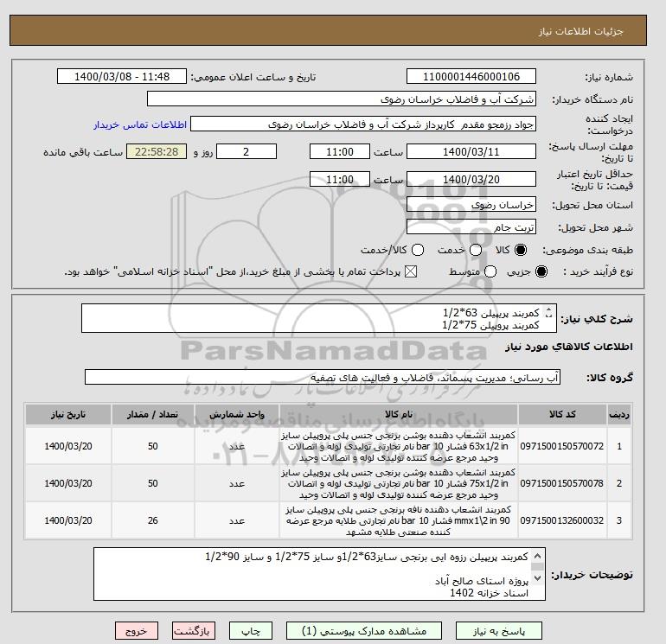Image resolution: width=666 pixels, height=644 pixels.
Task: Click the خروج button
Action: point(137,631)
